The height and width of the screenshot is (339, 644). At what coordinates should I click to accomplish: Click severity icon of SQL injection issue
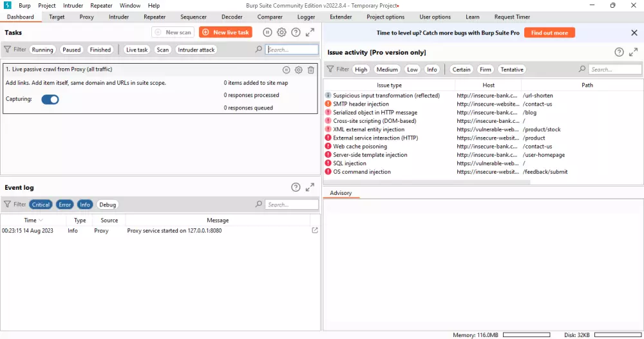(x=328, y=163)
